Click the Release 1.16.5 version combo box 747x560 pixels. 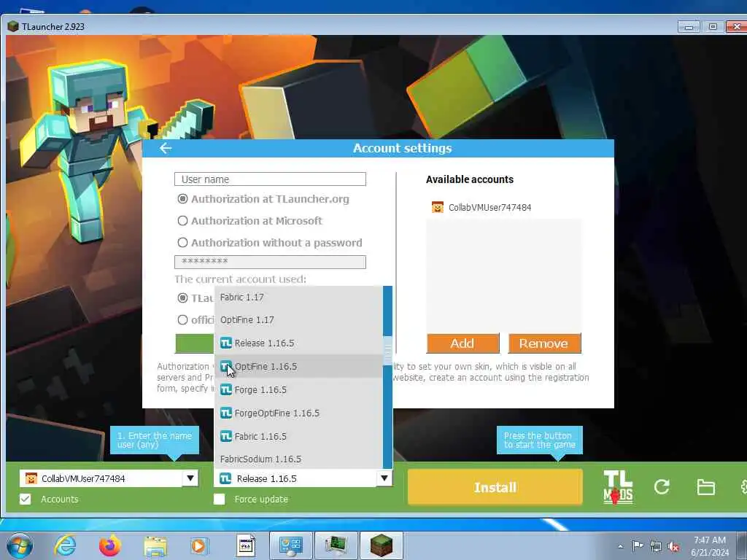(x=303, y=478)
